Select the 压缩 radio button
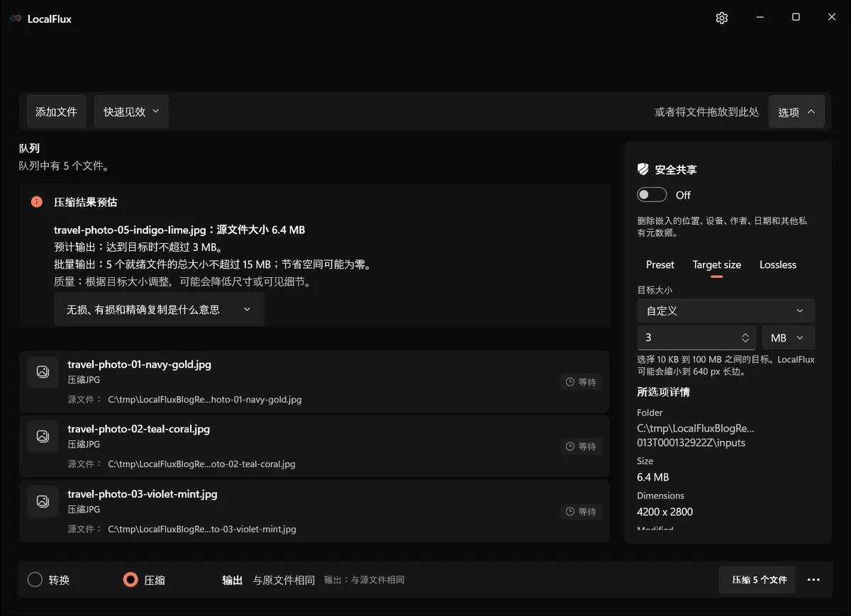The image size is (851, 616). point(130,580)
